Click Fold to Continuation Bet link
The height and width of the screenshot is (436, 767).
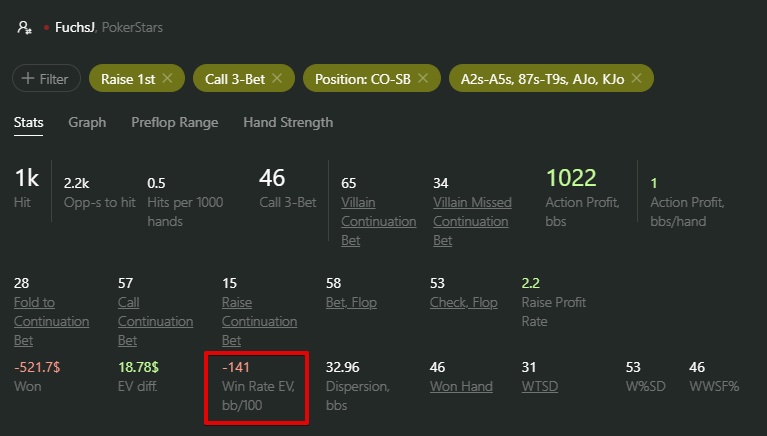(x=51, y=321)
